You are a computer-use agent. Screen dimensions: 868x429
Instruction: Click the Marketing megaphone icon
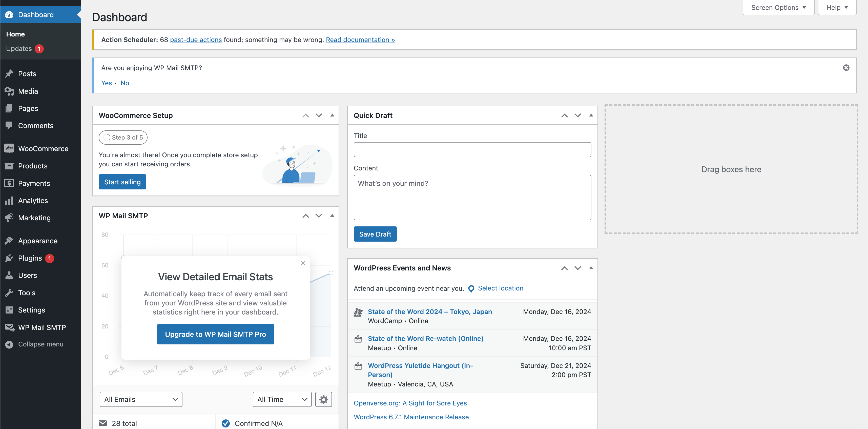click(x=9, y=218)
